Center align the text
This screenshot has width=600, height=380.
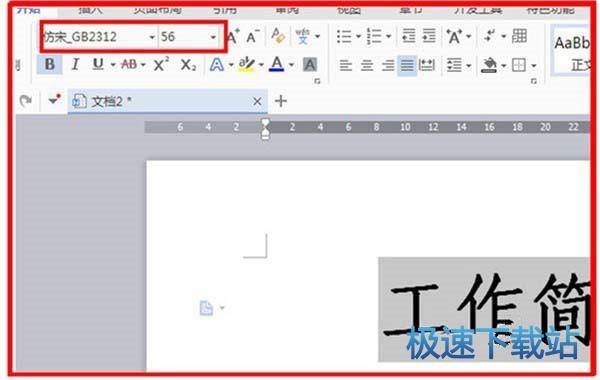pos(367,65)
